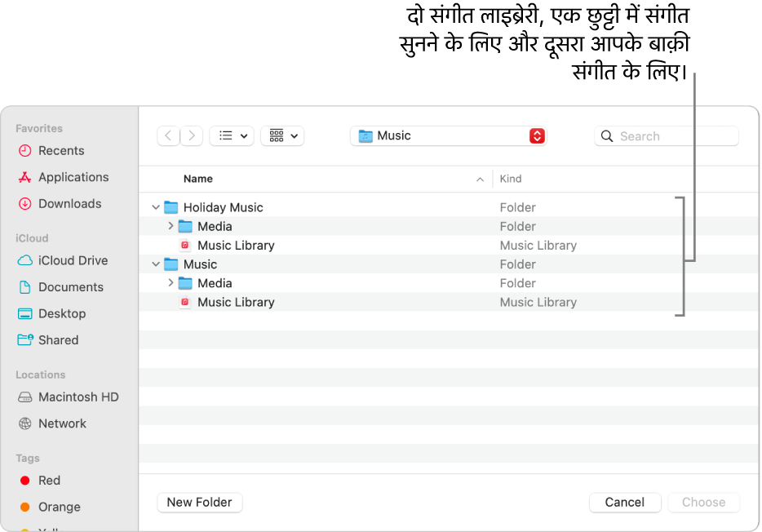Go back with the left arrow button
The width and height of the screenshot is (762, 532).
(168, 135)
